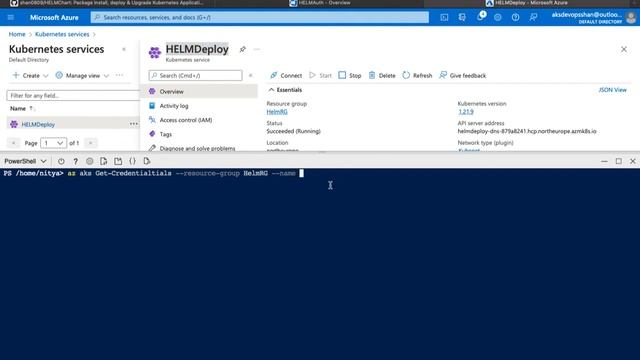Image resolution: width=640 pixels, height=360 pixels.
Task: Select the Succeeded (Running) status text
Action: [293, 131]
